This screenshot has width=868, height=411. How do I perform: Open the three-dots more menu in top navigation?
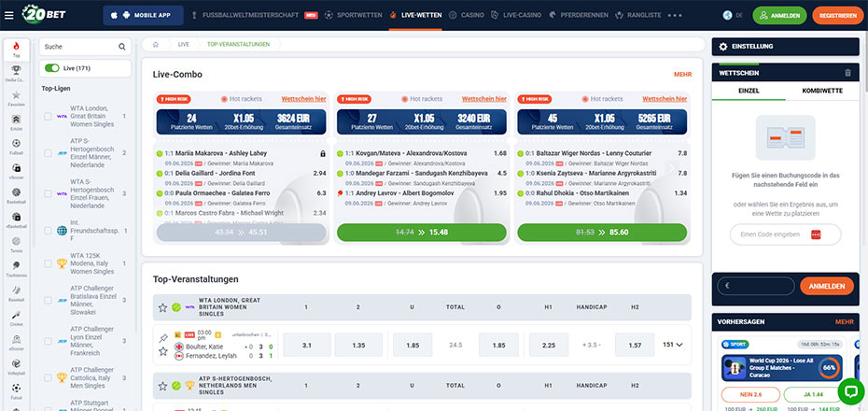pyautogui.click(x=675, y=16)
